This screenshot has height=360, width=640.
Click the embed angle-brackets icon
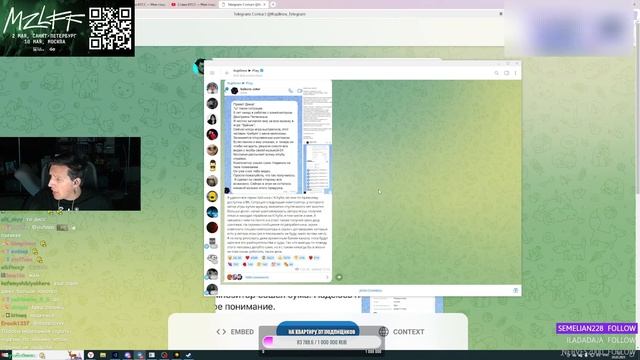pyautogui.click(x=221, y=332)
